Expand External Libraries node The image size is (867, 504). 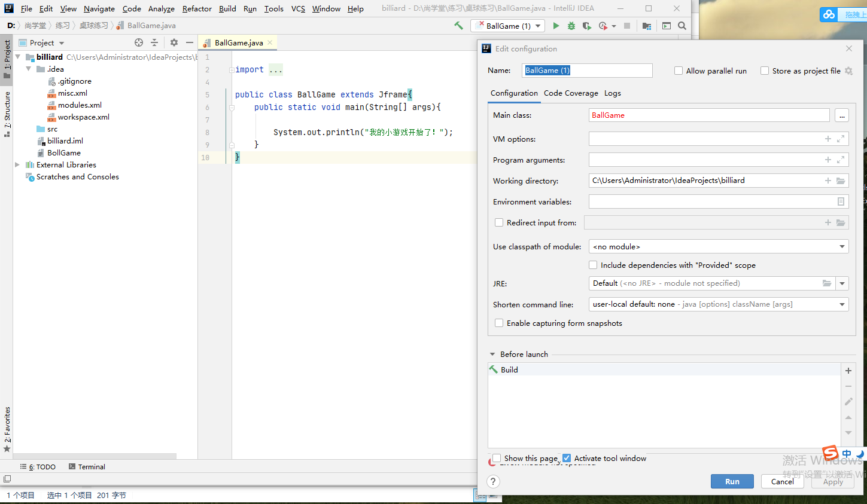click(17, 164)
